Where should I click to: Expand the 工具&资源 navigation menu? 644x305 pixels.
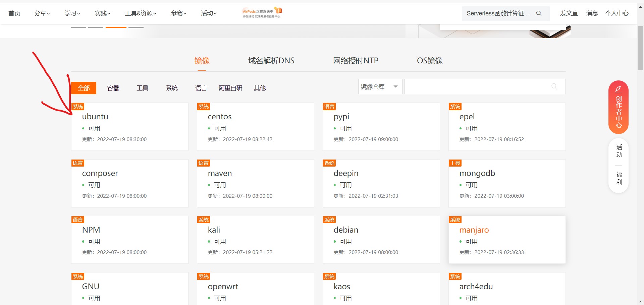141,13
